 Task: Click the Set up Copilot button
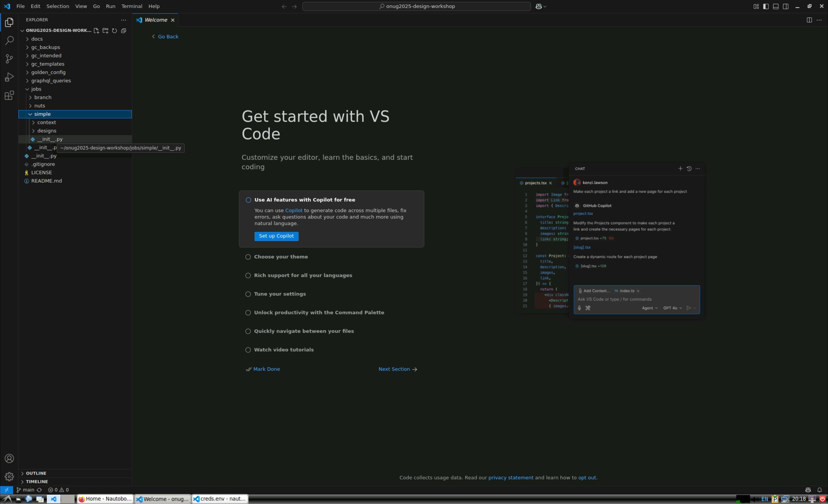(276, 236)
